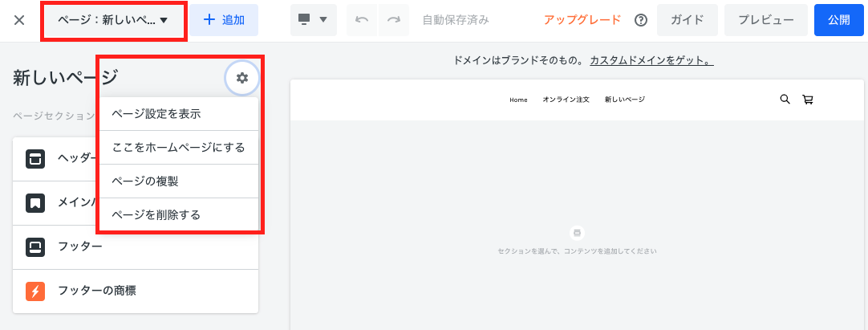Click 新しいページ in the preview navigation

[x=624, y=100]
